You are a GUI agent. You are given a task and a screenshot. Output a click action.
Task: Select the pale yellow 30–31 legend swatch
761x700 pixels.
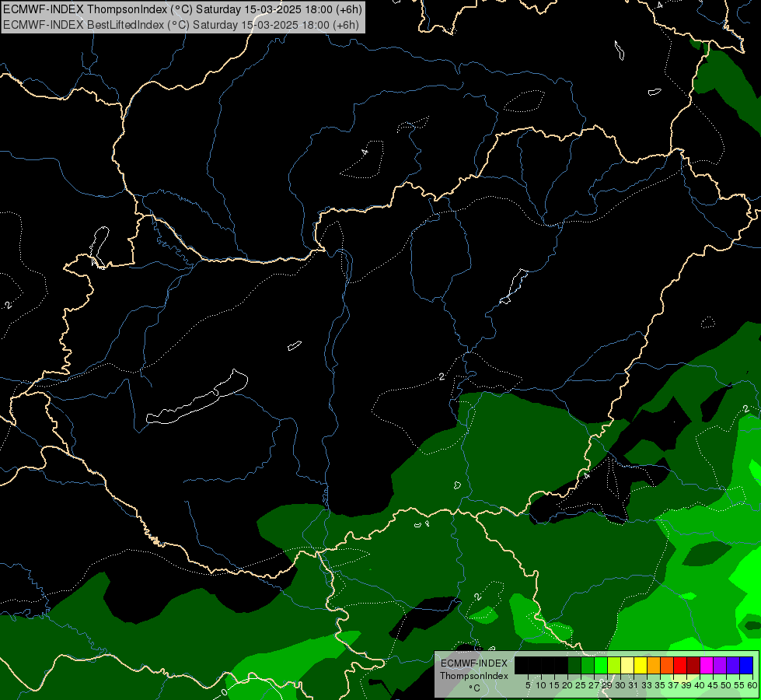[x=627, y=665]
